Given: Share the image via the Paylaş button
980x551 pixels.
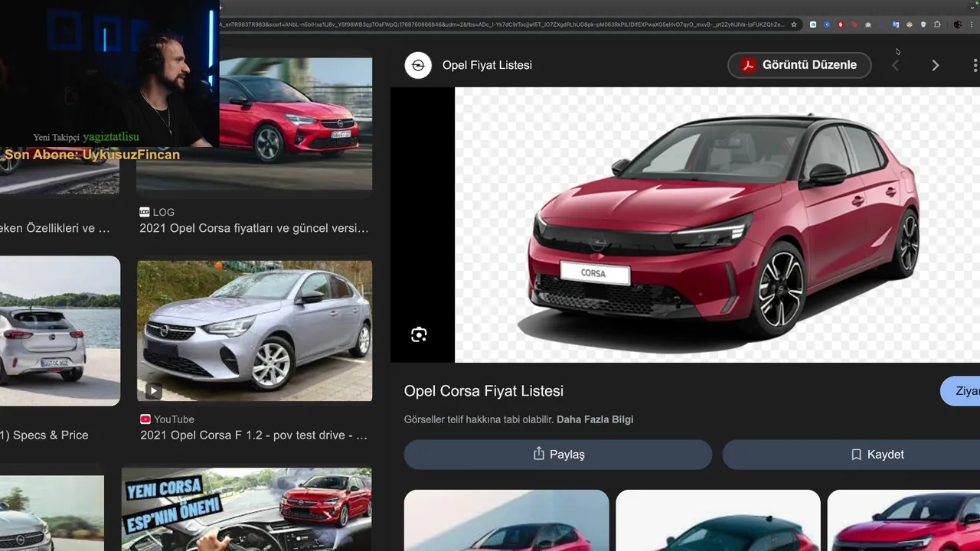Looking at the screenshot, I should (558, 455).
